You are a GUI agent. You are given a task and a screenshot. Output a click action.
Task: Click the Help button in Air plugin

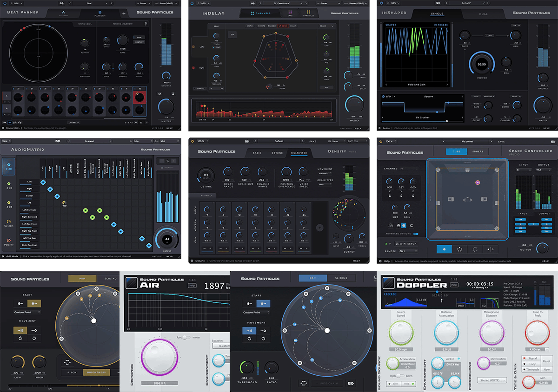pyautogui.click(x=192, y=286)
